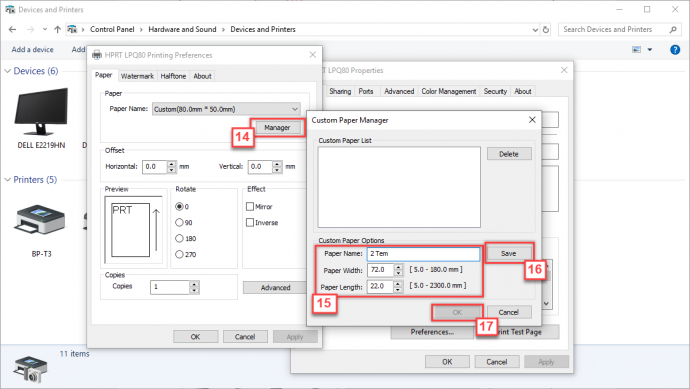Refresh the Devices and Printers view

(x=546, y=29)
